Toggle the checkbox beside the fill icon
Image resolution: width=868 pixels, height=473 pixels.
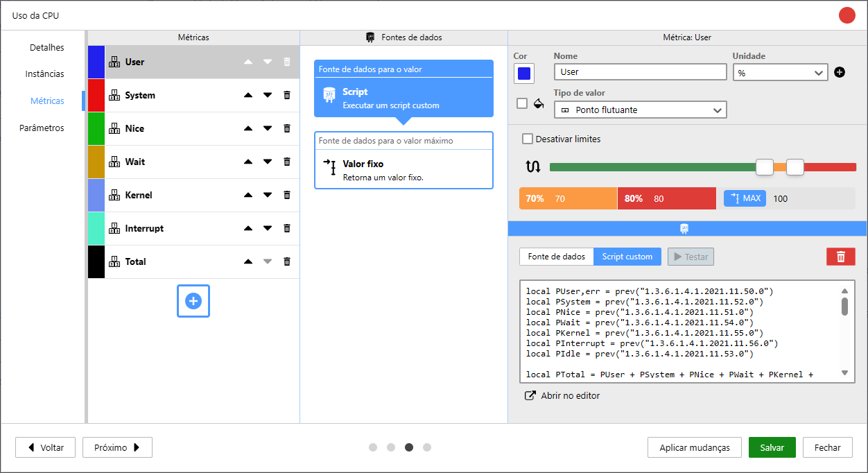tap(522, 103)
